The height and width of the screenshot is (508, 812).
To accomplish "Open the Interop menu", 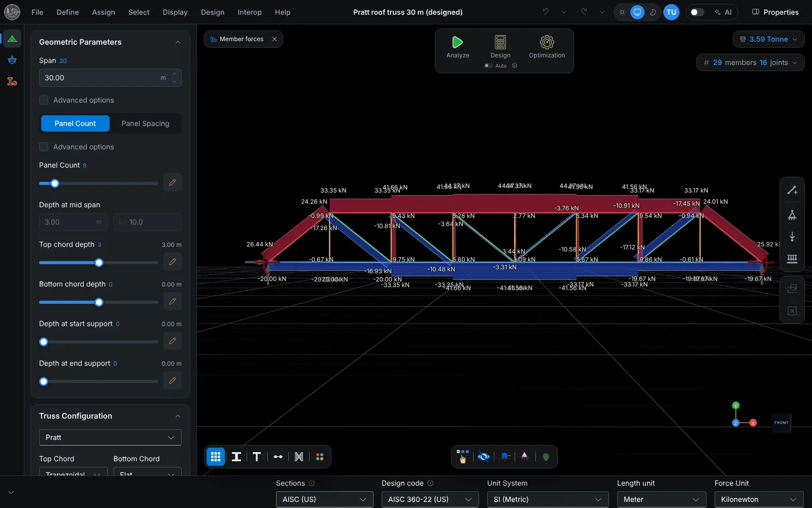I will [x=250, y=12].
